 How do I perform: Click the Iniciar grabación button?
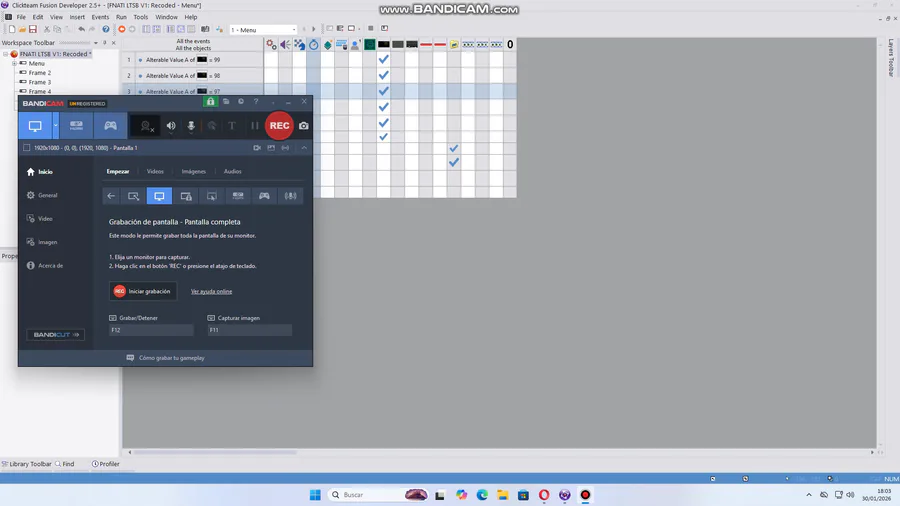click(143, 291)
